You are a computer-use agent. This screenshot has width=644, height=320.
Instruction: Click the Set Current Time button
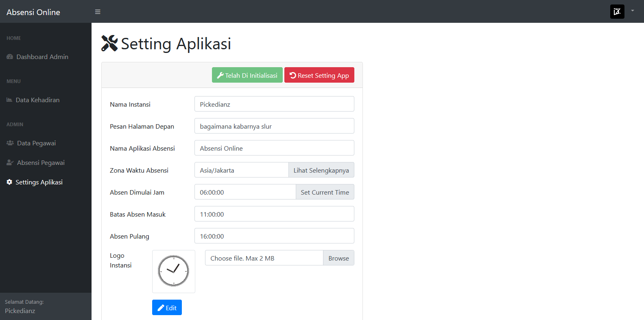click(325, 192)
